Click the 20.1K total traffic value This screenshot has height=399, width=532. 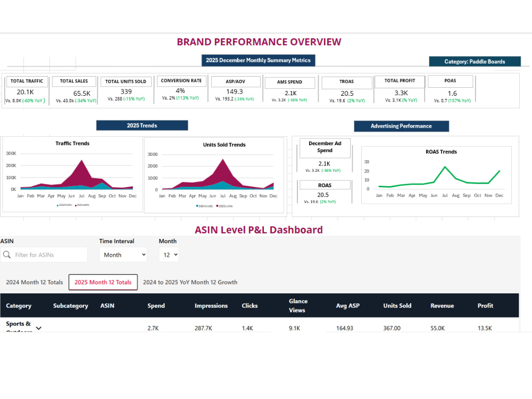[x=26, y=92]
